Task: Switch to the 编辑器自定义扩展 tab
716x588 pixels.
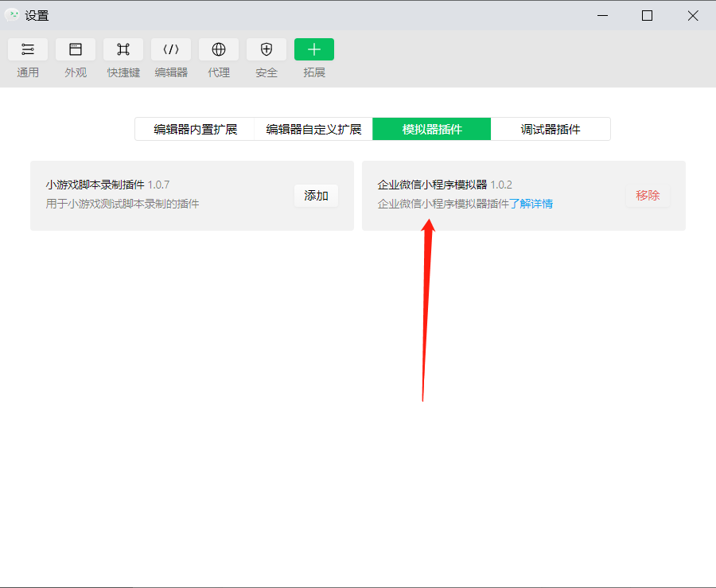Action: (x=313, y=129)
